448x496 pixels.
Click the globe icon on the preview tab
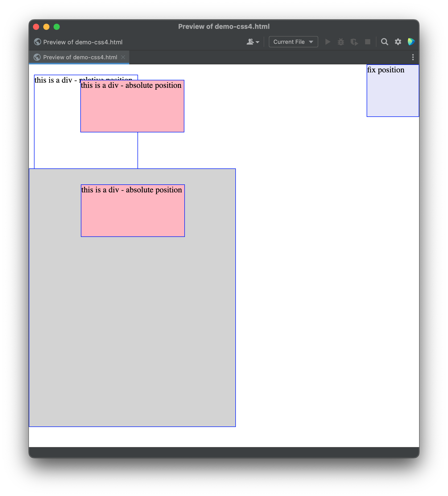[38, 57]
